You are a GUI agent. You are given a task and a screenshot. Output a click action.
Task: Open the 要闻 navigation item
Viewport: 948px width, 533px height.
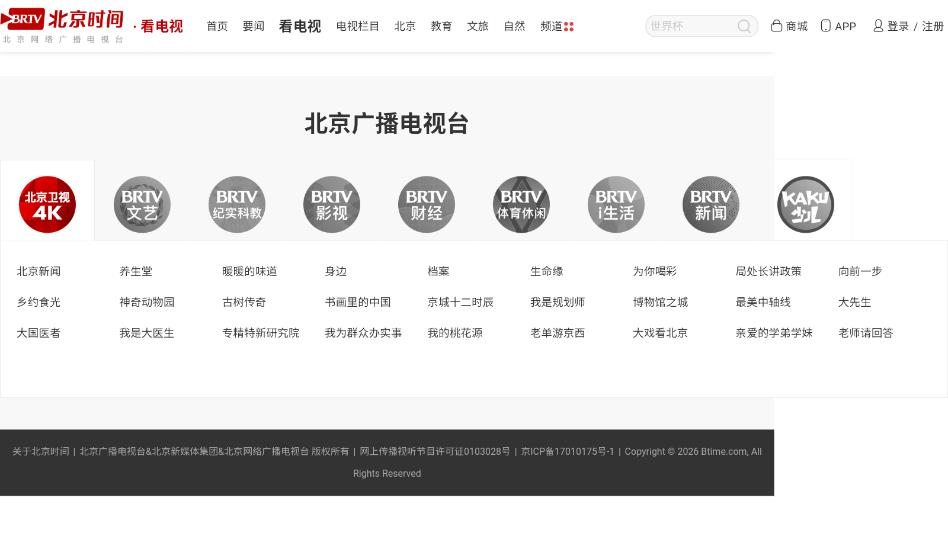click(253, 26)
